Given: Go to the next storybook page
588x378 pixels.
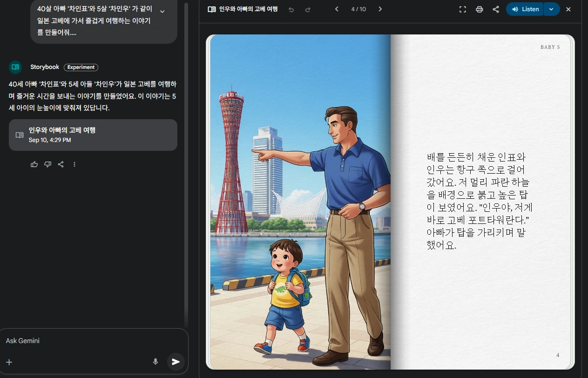Looking at the screenshot, I should pos(380,9).
